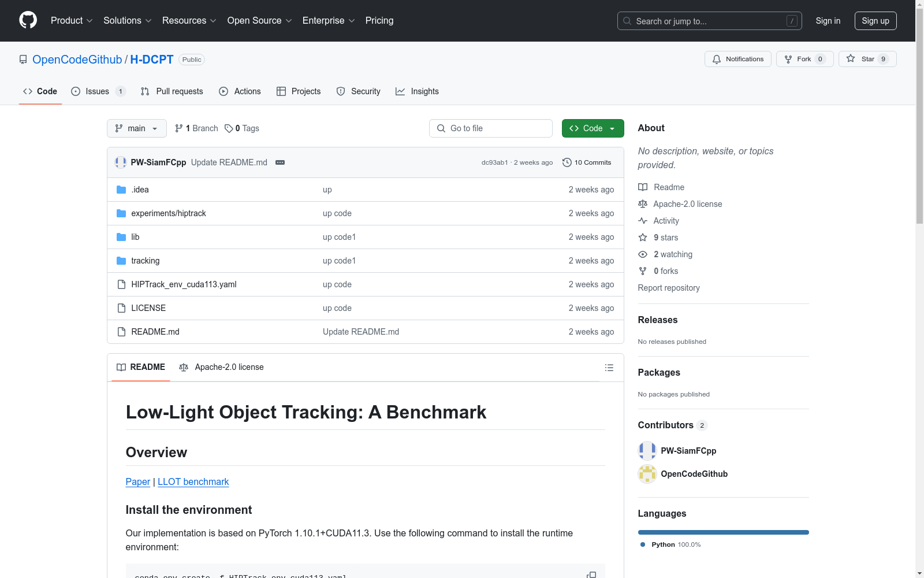Expand the Solutions menu

[128, 21]
